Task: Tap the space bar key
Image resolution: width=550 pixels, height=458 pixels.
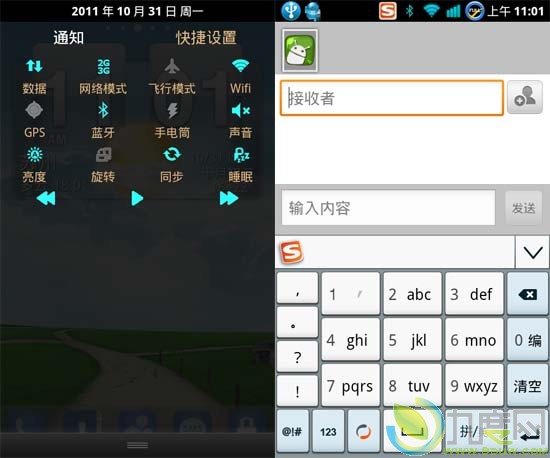Action: (412, 431)
